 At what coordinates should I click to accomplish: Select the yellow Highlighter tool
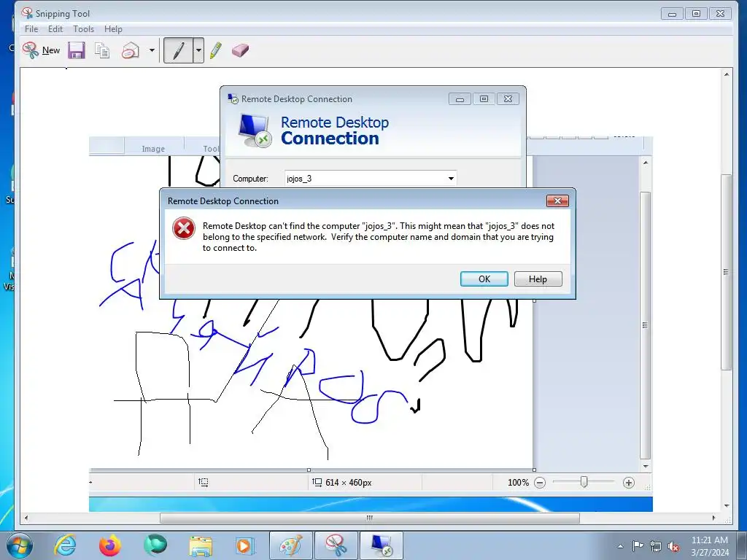pos(216,50)
